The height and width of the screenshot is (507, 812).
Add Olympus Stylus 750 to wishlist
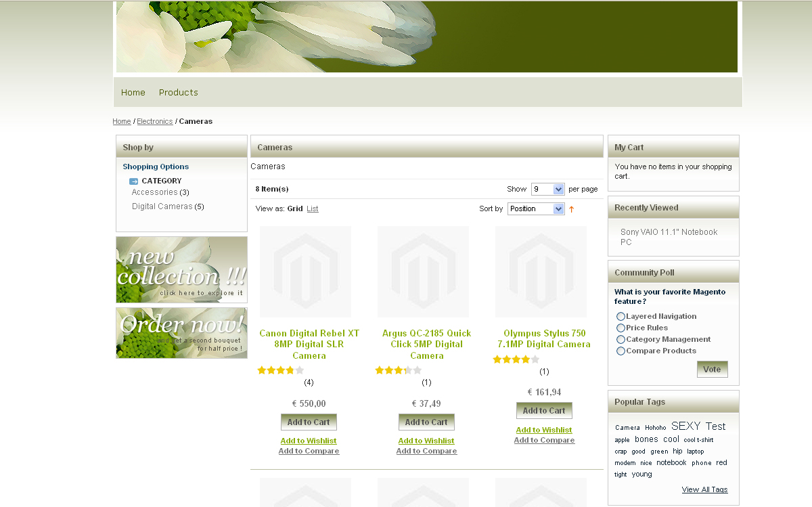(x=544, y=431)
